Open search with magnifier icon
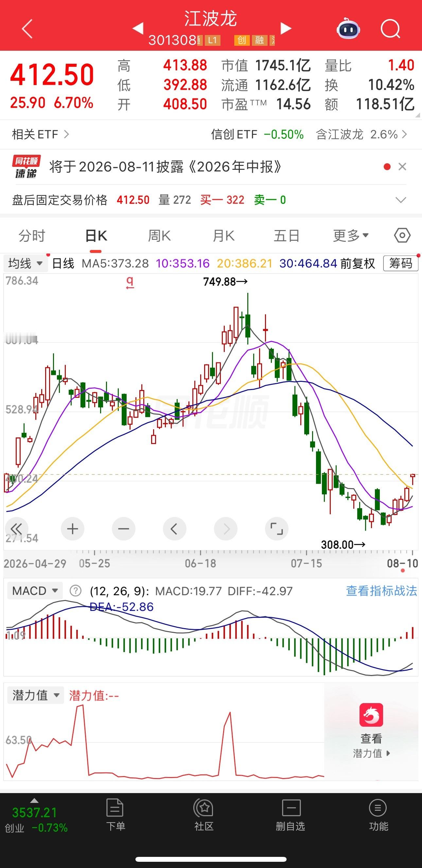This screenshot has width=422, height=868. point(390,29)
